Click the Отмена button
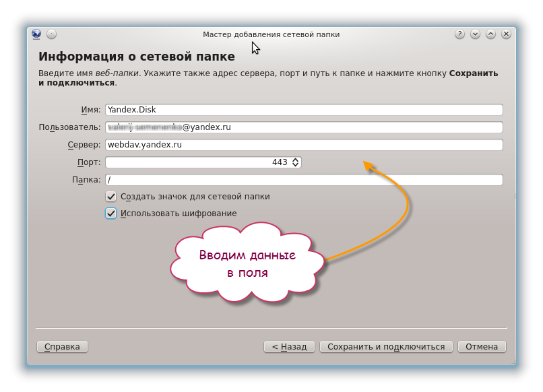Screen dimensions: 543x392 coord(482,347)
